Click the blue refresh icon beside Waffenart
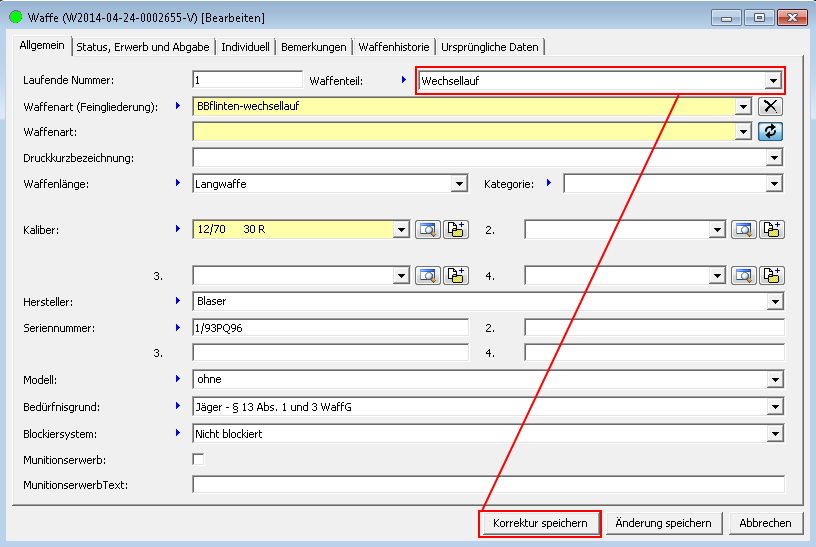This screenshot has height=547, width=816. pos(770,131)
